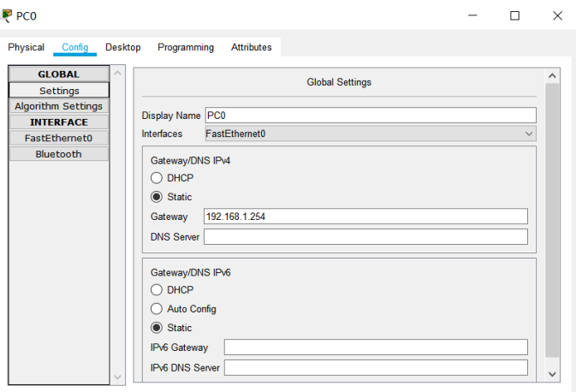Select Static for IPv6 gateway

coord(171,328)
